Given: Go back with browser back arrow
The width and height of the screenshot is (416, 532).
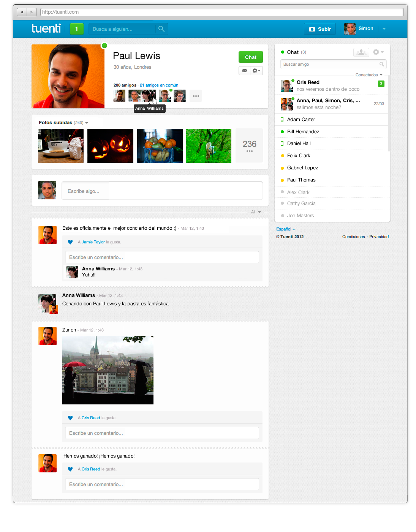Looking at the screenshot, I should tap(22, 12).
